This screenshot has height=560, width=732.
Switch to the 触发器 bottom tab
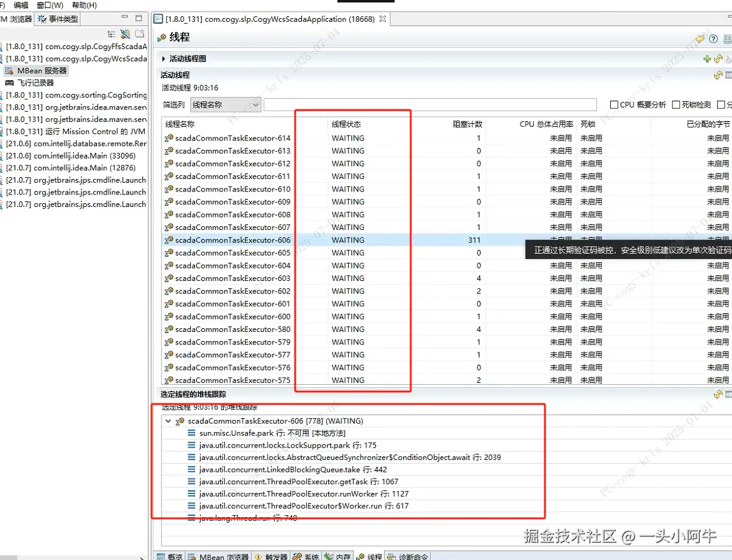(x=271, y=556)
